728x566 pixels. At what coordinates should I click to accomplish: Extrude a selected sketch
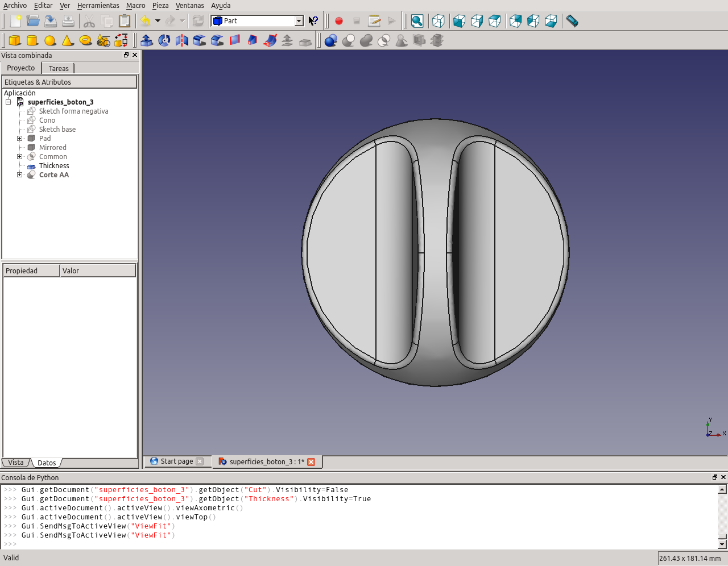(147, 40)
